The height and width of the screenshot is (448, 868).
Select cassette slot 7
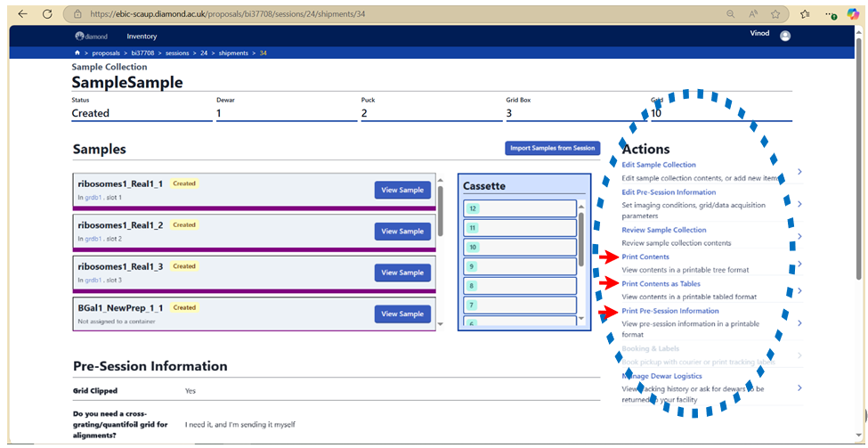520,305
